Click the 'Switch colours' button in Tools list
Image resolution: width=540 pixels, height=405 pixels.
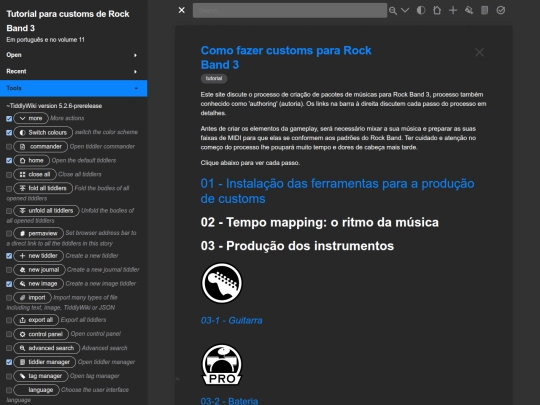tap(43, 132)
